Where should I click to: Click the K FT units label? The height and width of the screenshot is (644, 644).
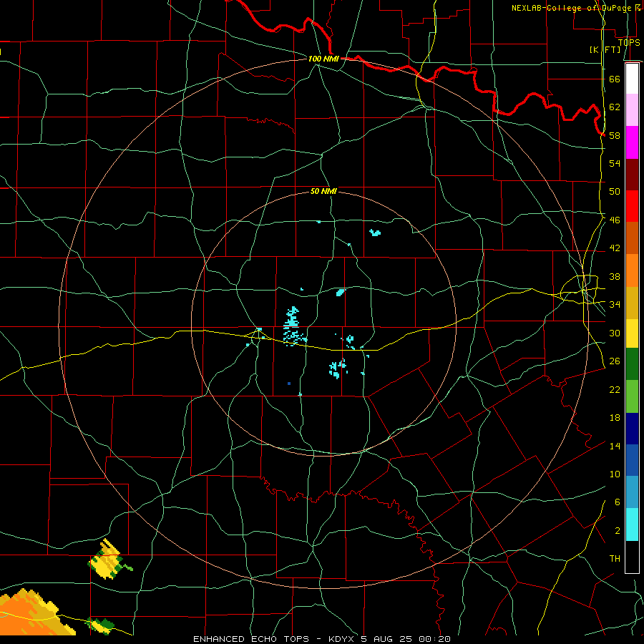pos(605,49)
